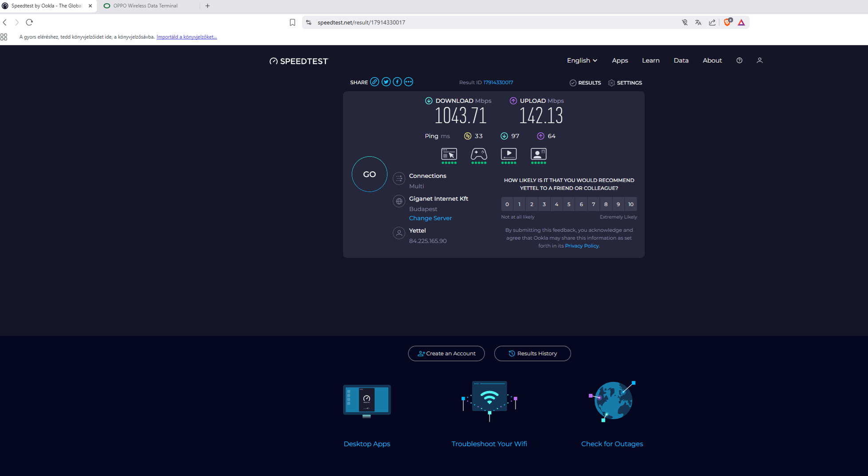Open the Data menu
This screenshot has height=476, width=868.
681,60
